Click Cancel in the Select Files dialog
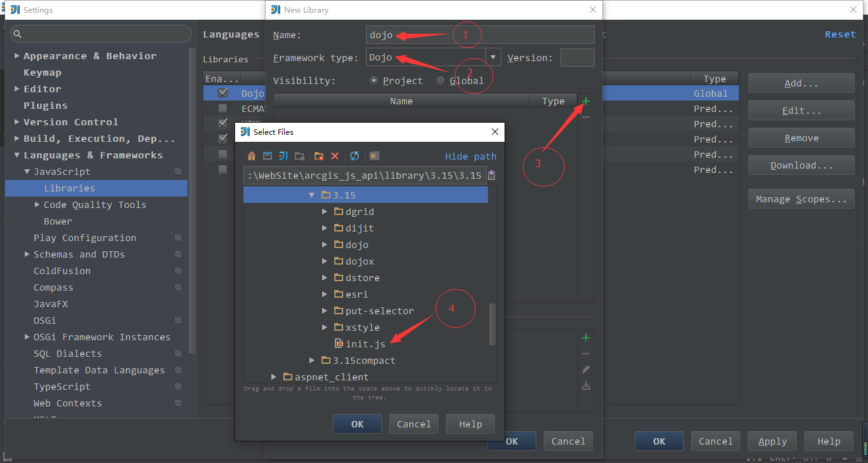868x463 pixels. [x=414, y=424]
